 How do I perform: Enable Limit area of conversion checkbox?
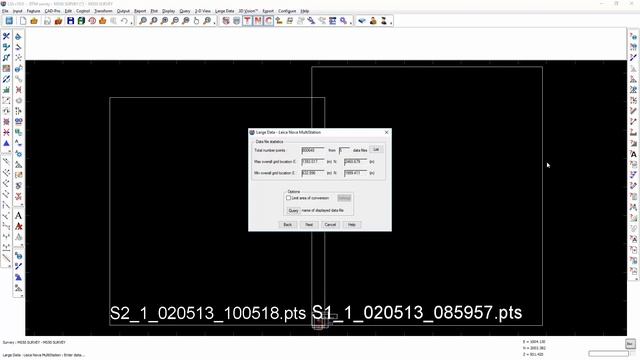pos(289,198)
